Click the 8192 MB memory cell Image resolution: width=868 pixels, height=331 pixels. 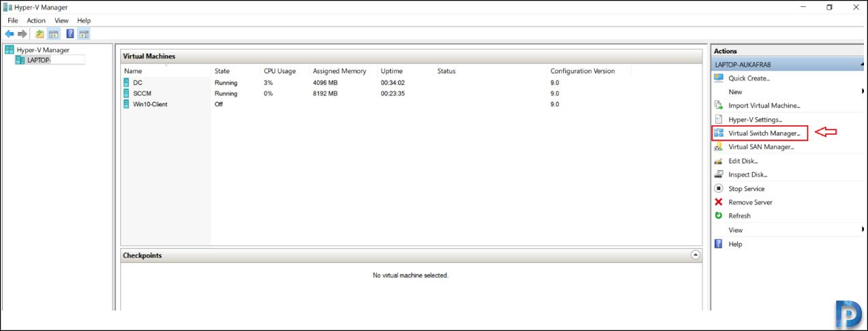(x=325, y=93)
